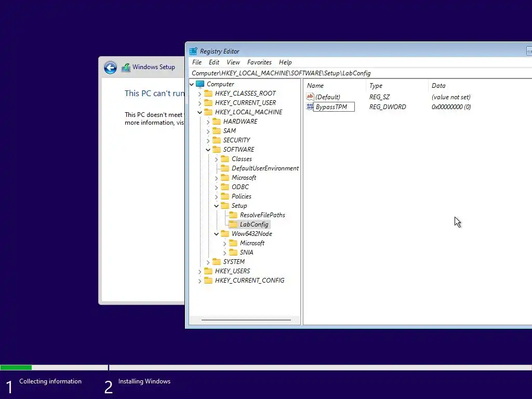Expand the HARDWARE key chevron

[208, 122]
